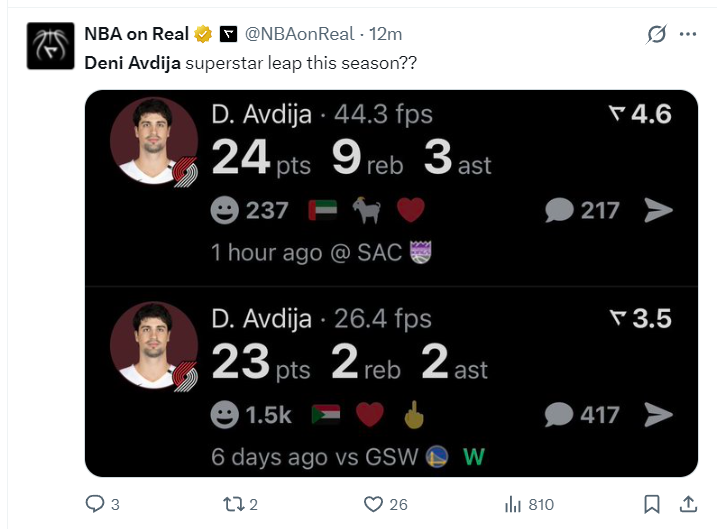The width and height of the screenshot is (717, 529).
Task: Click the gold verified badge
Action: tap(203, 34)
